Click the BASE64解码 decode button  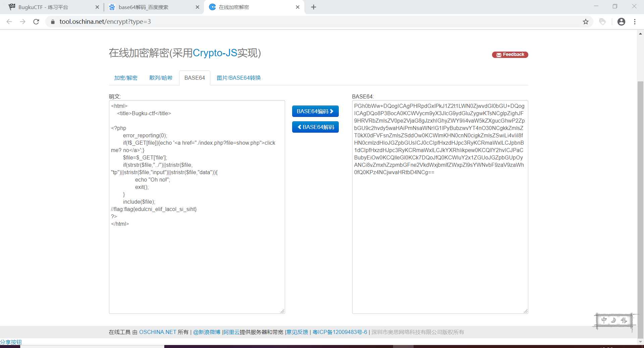315,127
